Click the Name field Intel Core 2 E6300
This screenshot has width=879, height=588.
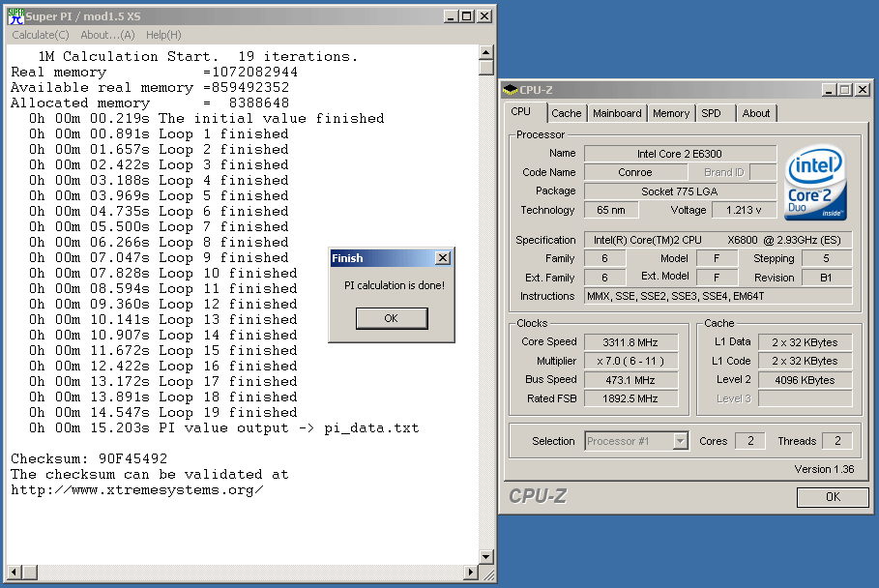tap(680, 154)
